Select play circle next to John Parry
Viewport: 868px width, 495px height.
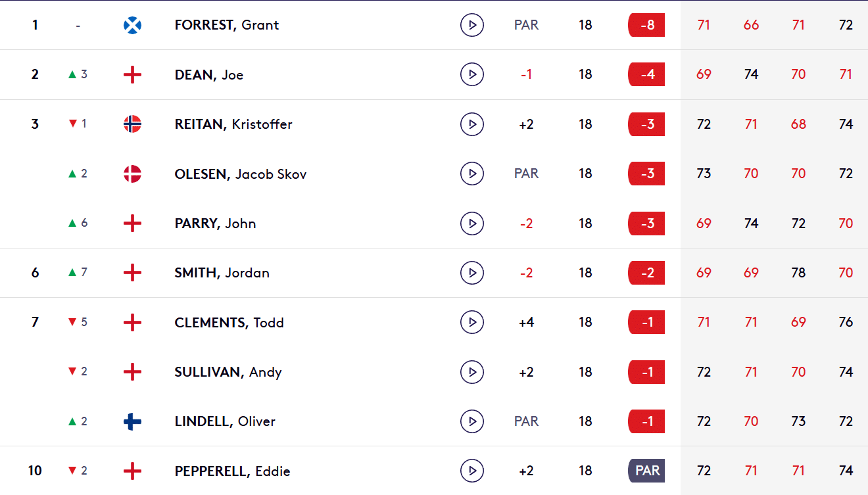(x=472, y=224)
